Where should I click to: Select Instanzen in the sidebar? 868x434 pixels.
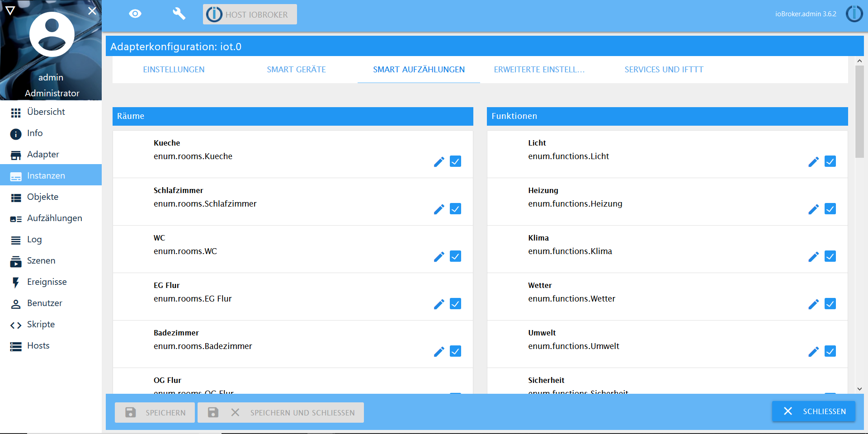51,175
